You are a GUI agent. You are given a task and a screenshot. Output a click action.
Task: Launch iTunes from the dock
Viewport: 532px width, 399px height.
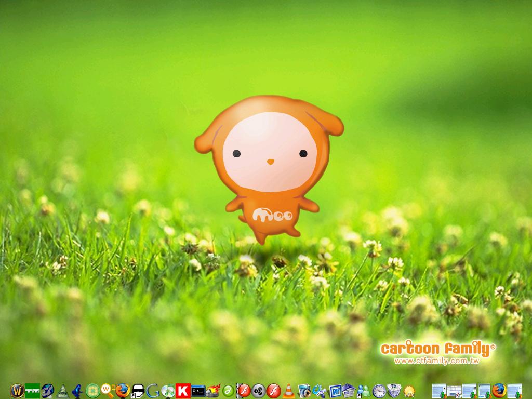point(168,391)
